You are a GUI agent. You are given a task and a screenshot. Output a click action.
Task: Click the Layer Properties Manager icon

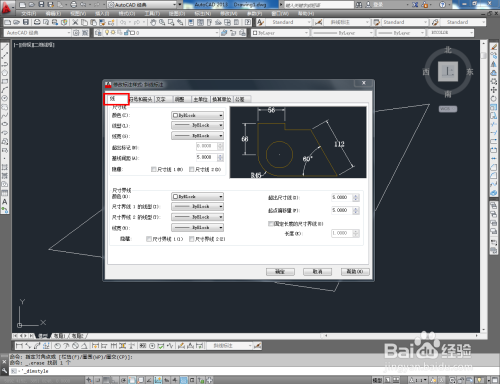pyautogui.click(x=98, y=33)
